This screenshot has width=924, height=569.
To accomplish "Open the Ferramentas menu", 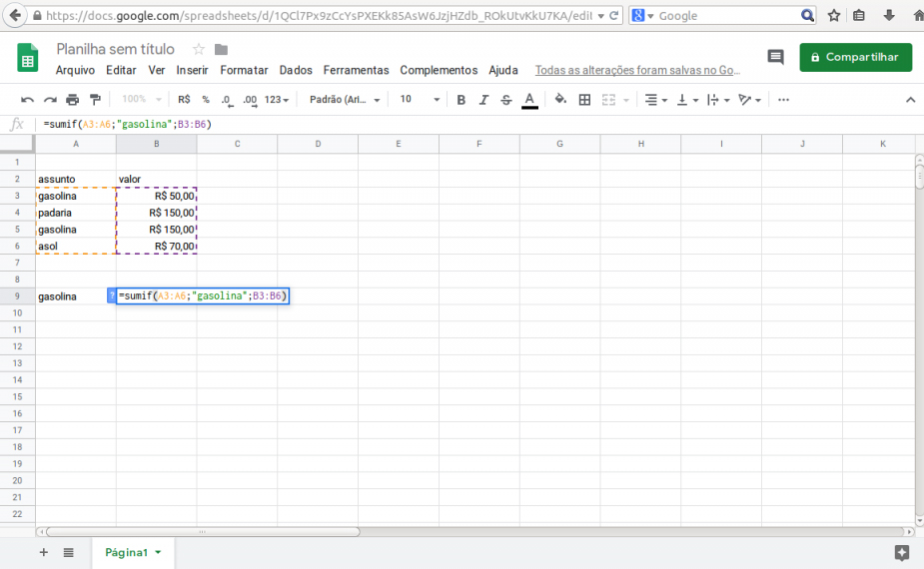I will (x=356, y=71).
